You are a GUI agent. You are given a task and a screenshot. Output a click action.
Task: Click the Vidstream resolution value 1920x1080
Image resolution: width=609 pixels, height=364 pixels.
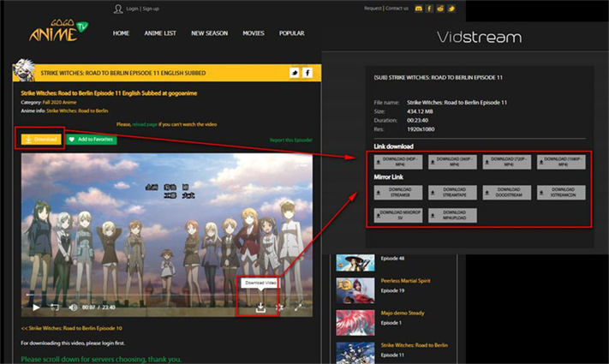(x=421, y=129)
